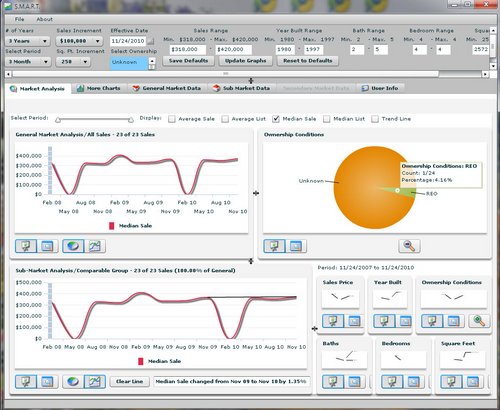The width and height of the screenshot is (500, 410).
Task: Select line graph icon under General Market Analysis
Action: pos(95,246)
